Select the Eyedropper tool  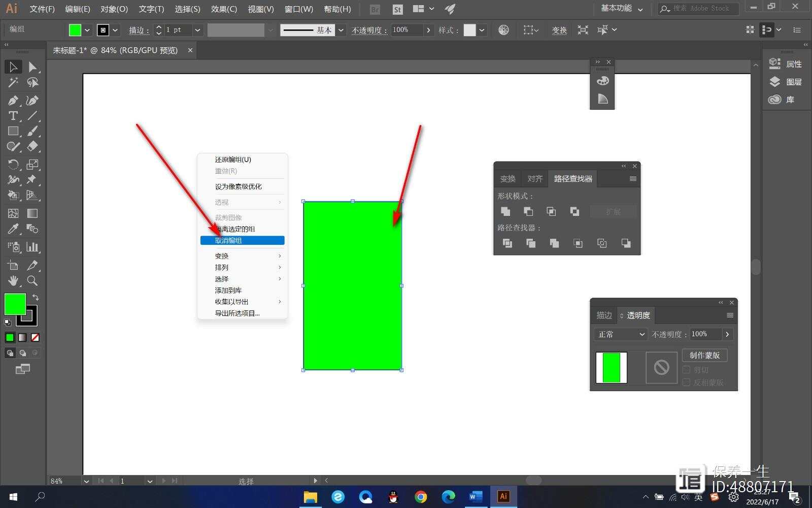tap(13, 229)
